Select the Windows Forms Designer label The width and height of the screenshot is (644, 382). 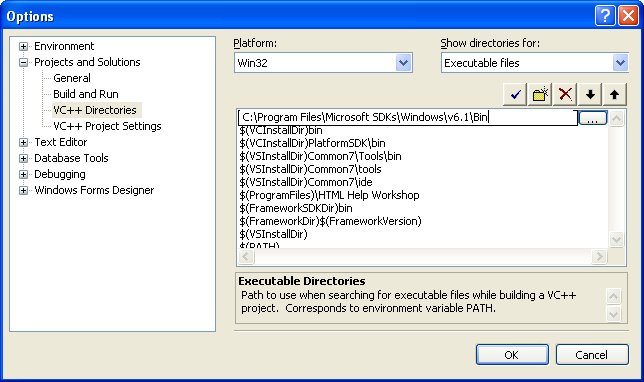coord(94,190)
